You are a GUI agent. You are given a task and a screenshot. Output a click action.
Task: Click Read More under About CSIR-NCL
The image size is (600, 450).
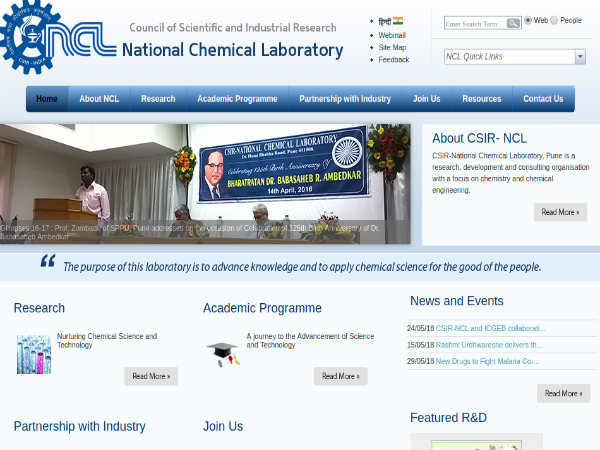[x=560, y=212]
